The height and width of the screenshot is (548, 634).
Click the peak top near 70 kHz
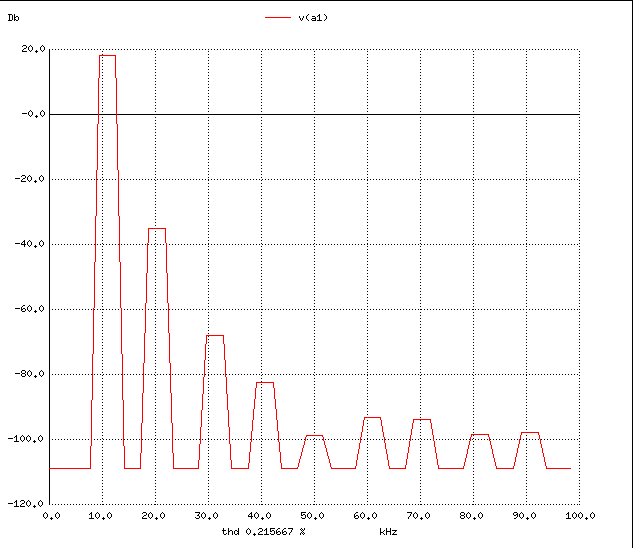tap(422, 420)
